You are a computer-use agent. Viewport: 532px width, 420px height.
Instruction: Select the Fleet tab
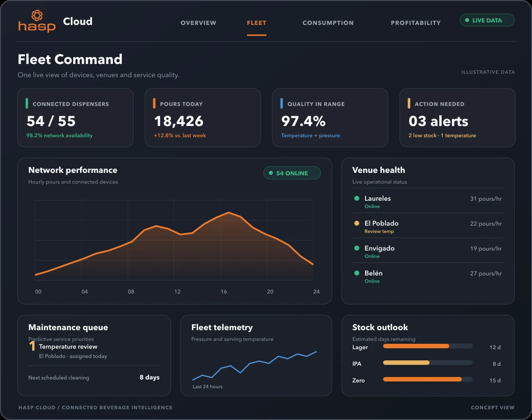[257, 23]
